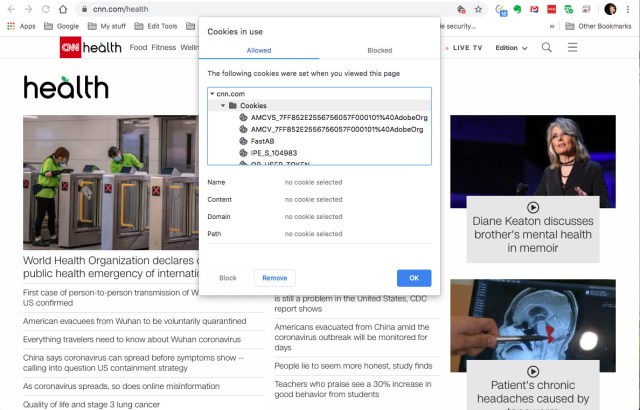
Task: Open Other Bookmarks folder
Action: (x=598, y=26)
